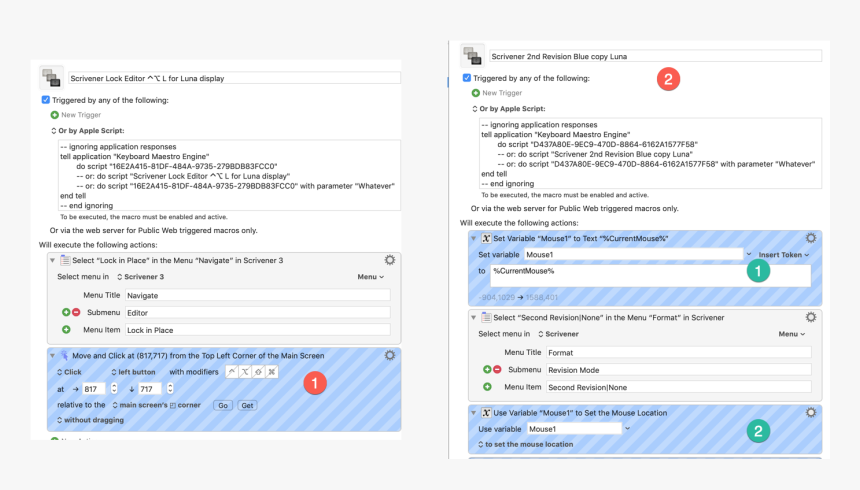The height and width of the screenshot is (490, 860).
Task: Add a submenu with green plus beside Editor
Action: pyautogui.click(x=66, y=312)
